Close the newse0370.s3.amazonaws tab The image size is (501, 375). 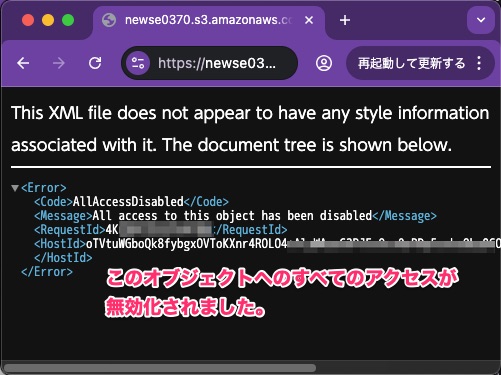pyautogui.click(x=309, y=20)
